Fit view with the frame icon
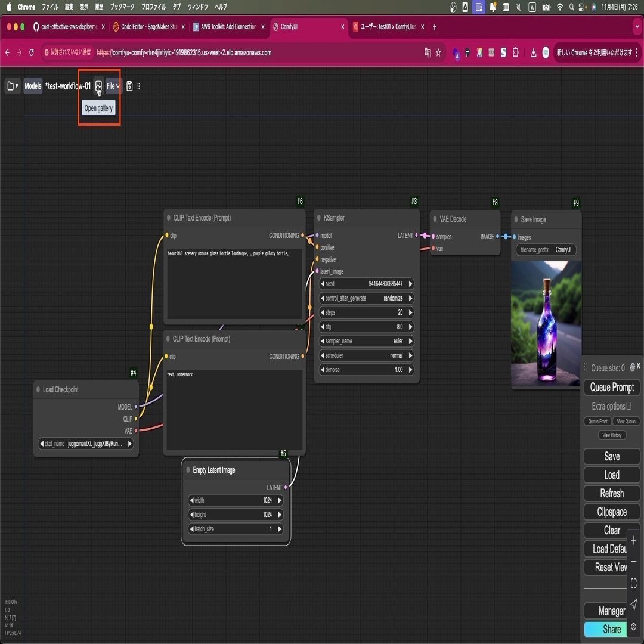This screenshot has height=644, width=644. pos(634,583)
